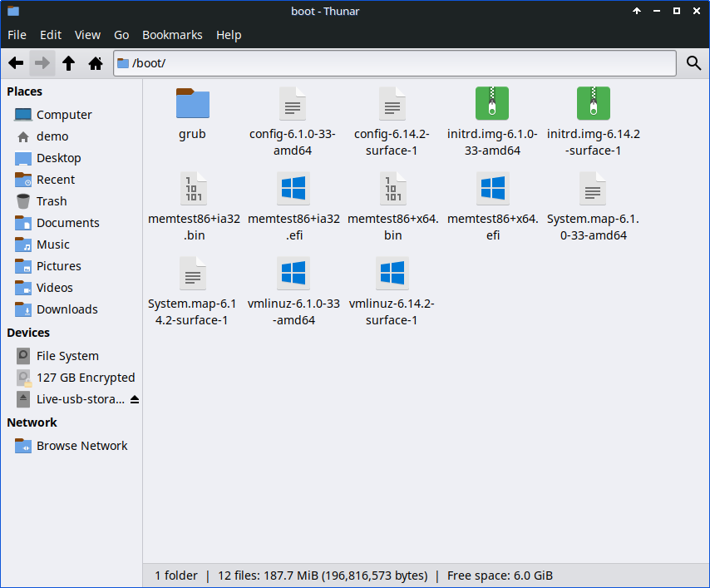Viewport: 710px width, 588px height.
Task: Select initrd.img-6.14.2-surface-1 archive icon
Action: click(x=593, y=103)
